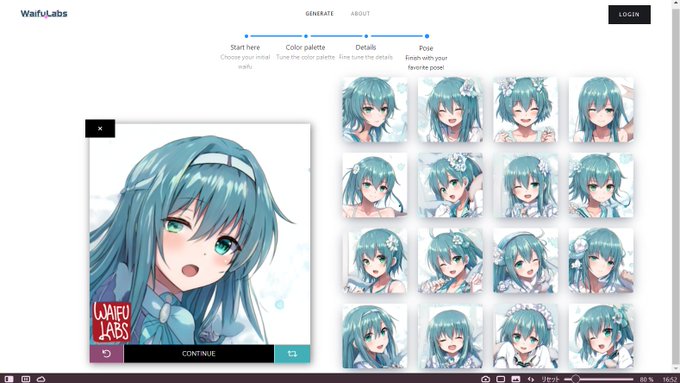Click the zoom slider in the status bar

pyautogui.click(x=598, y=380)
